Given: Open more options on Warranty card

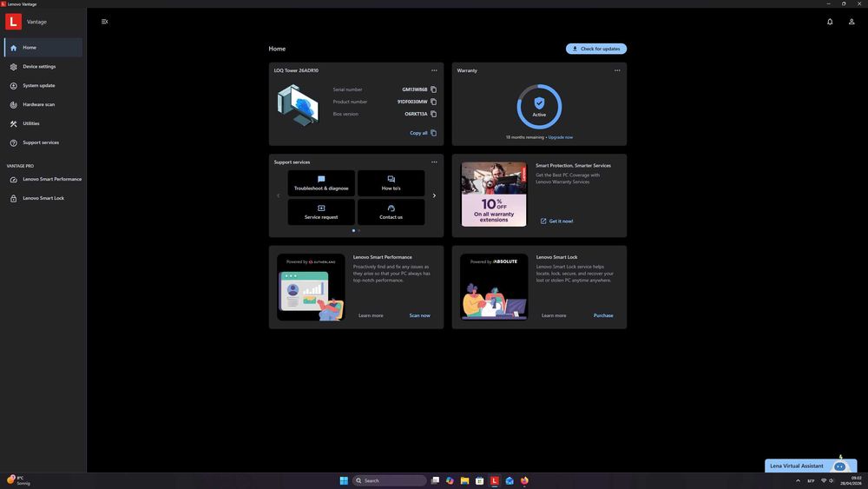Looking at the screenshot, I should 617,70.
